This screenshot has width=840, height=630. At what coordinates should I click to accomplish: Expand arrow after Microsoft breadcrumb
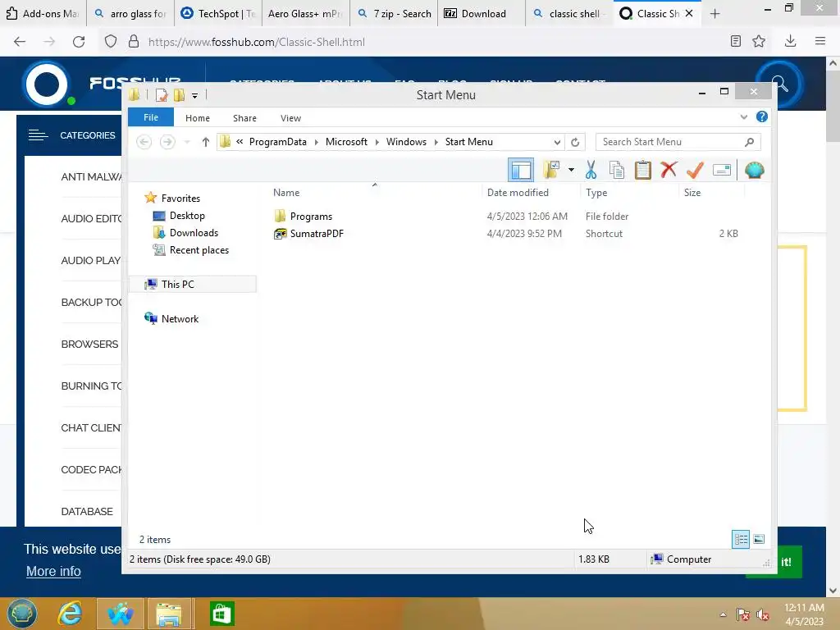377,142
